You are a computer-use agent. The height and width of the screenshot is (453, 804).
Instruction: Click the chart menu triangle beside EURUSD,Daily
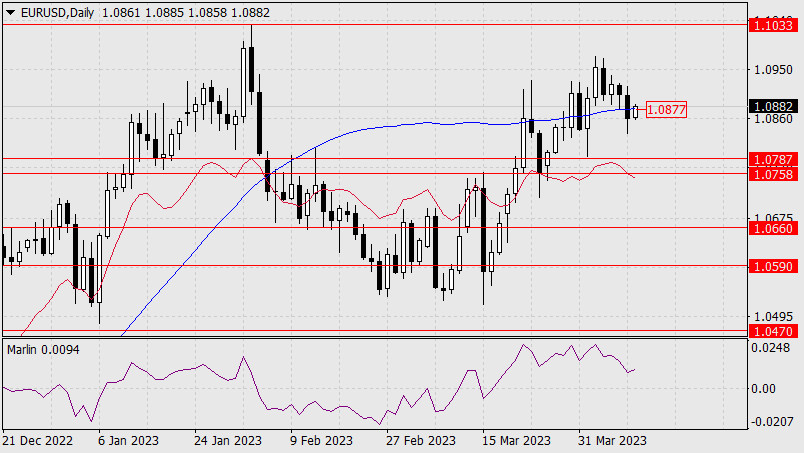coord(10,13)
